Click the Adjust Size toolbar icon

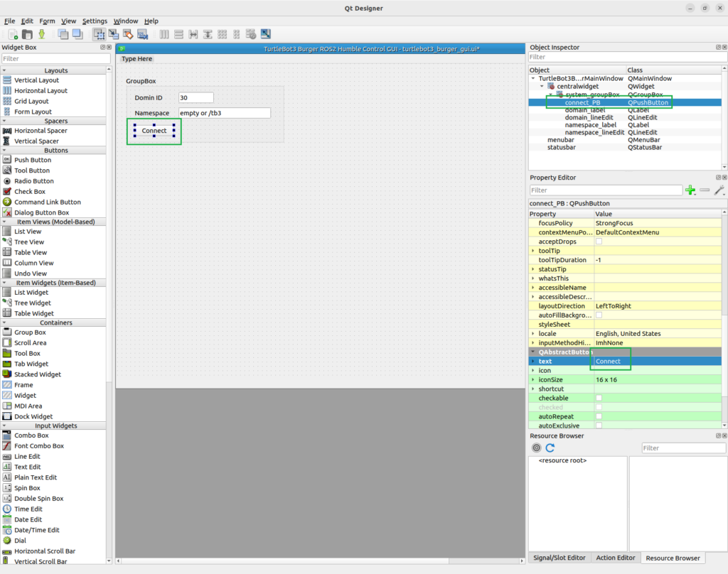(x=266, y=34)
